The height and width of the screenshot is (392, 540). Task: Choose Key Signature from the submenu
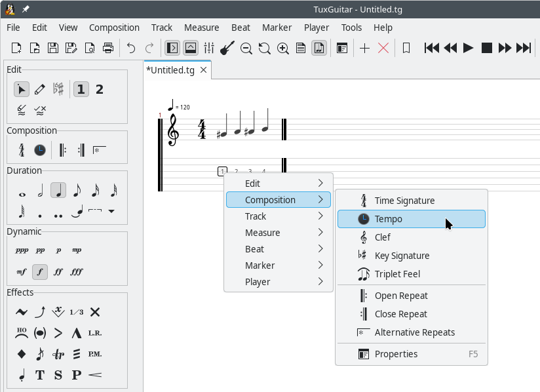[x=402, y=256]
